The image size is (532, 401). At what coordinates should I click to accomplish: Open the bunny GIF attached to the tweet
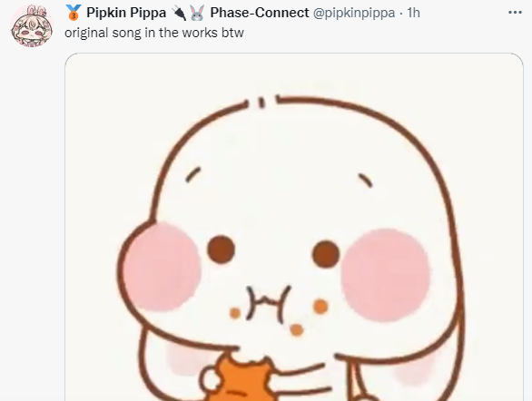(x=294, y=227)
